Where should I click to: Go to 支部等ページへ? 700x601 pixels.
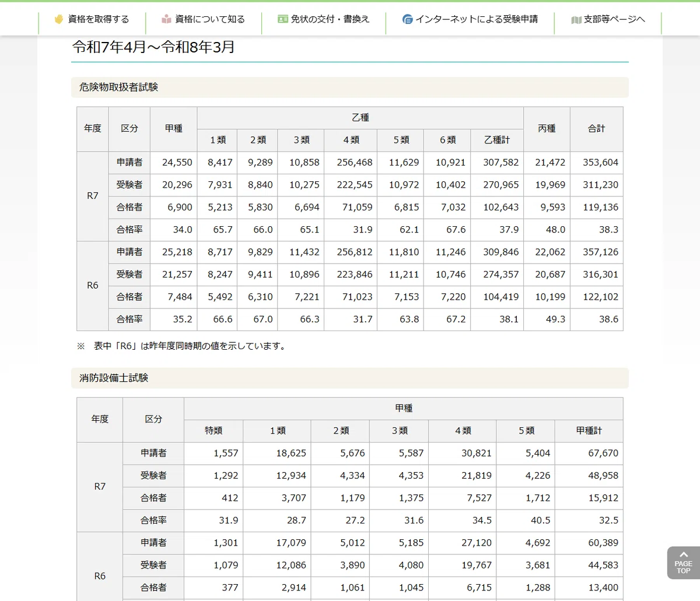tap(608, 19)
